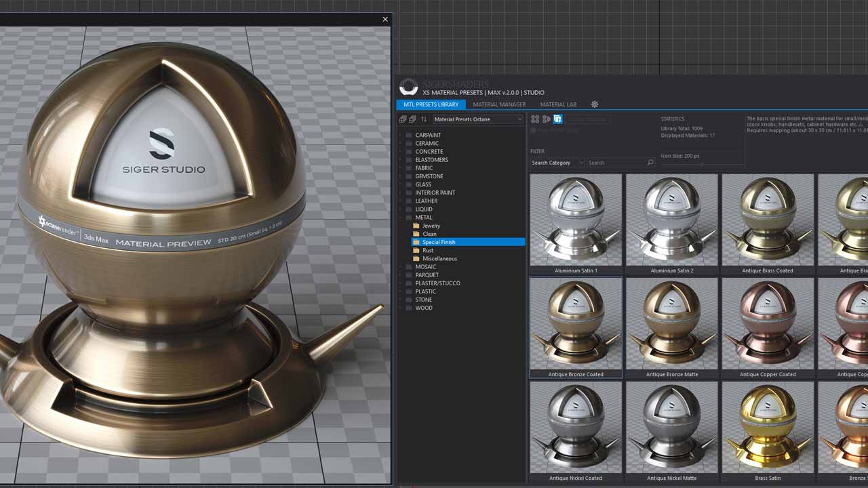Click the highlighted blue view mode icon
868x488 pixels.
[x=558, y=119]
